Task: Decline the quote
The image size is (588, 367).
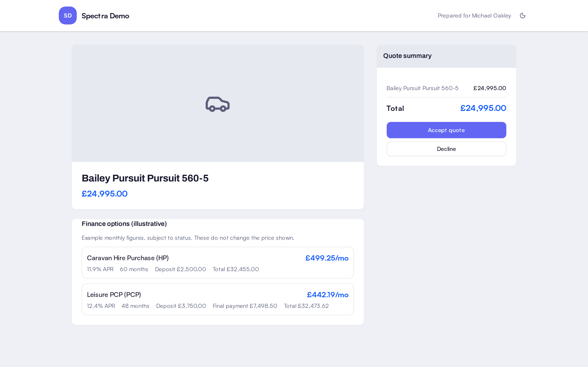Action: coord(446,149)
